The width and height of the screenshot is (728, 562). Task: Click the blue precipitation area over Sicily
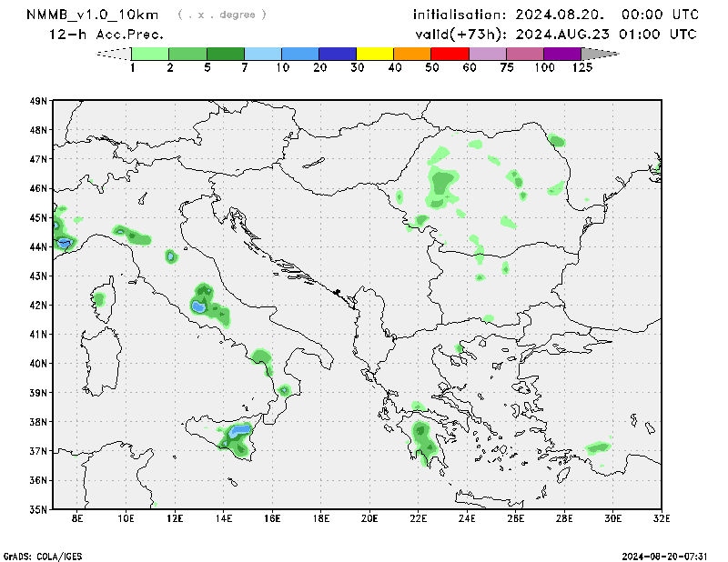(240, 429)
